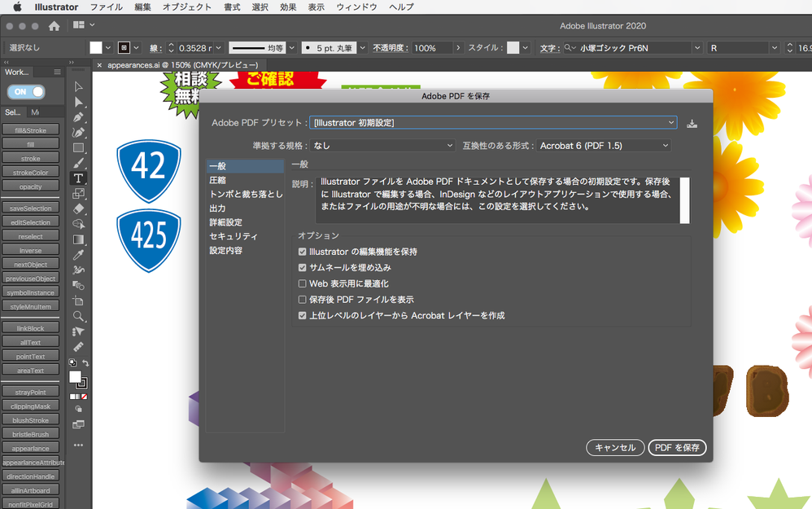The height and width of the screenshot is (509, 812).
Task: Open the ウィンドウ menu
Action: 358,7
